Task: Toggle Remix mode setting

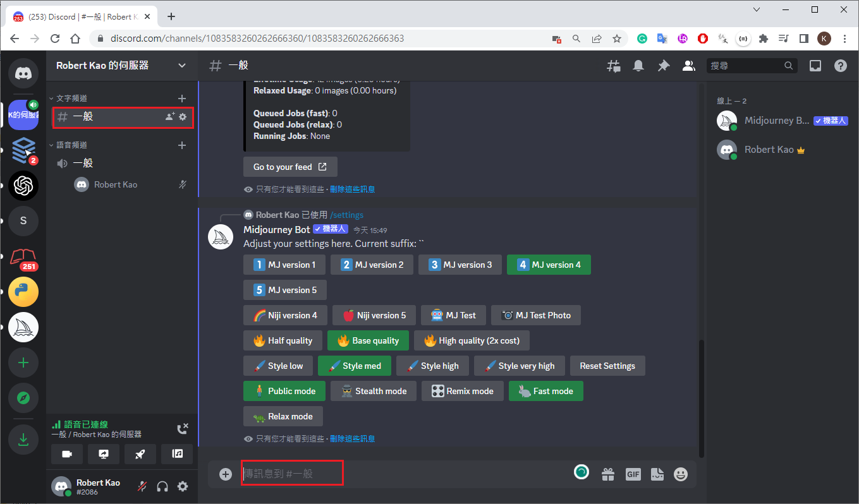Action: coord(462,391)
